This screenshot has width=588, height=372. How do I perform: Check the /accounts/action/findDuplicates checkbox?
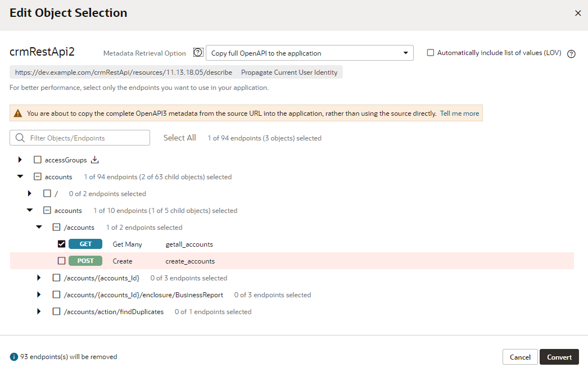click(x=56, y=312)
